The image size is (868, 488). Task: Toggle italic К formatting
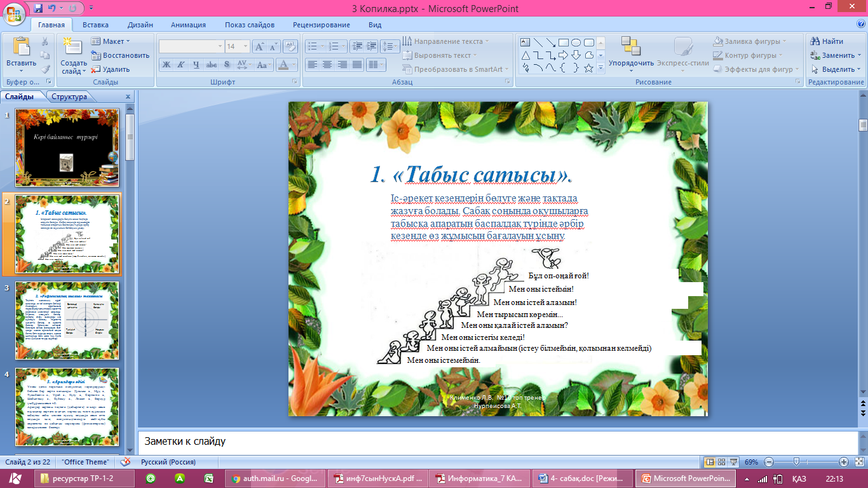click(180, 65)
